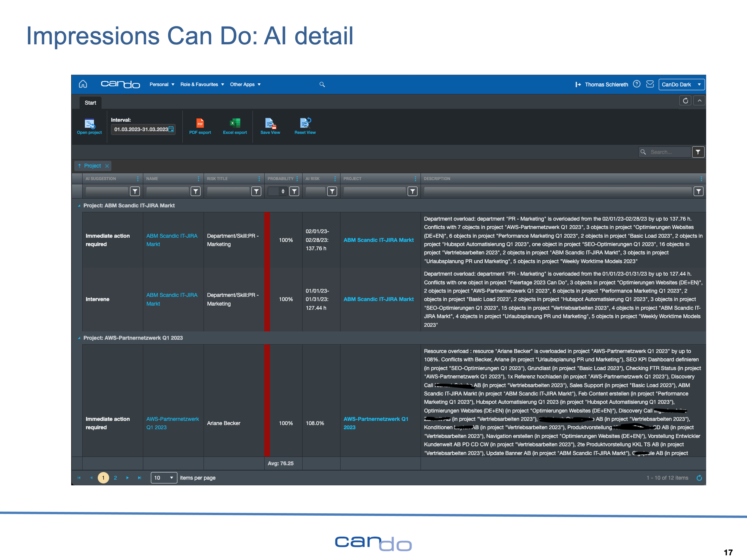
Task: Filter the Risk Title column
Action: (x=256, y=192)
